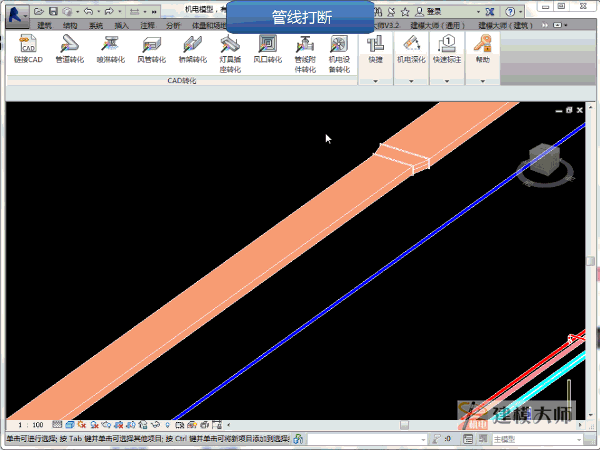
Task: Select the 管线附件转化 tool
Action: (305, 54)
